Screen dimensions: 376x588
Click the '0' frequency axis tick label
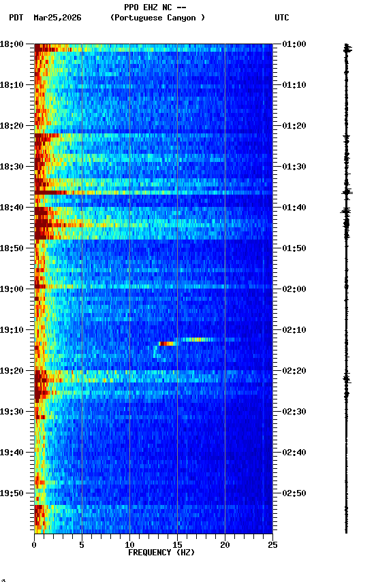(34, 545)
